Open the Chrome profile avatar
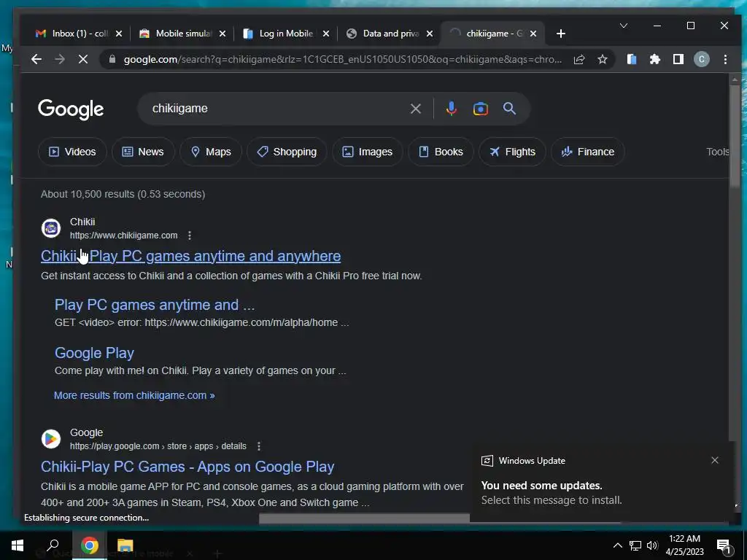The image size is (747, 560). tap(701, 60)
